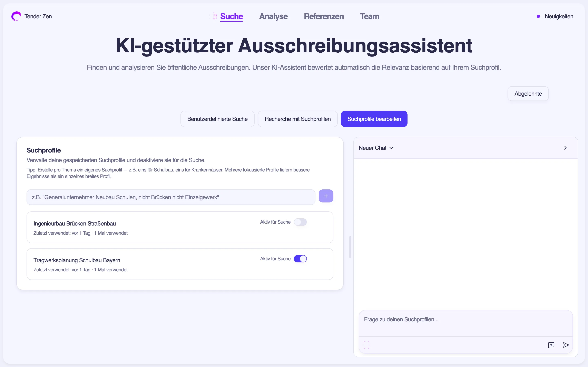This screenshot has height=367, width=588.
Task: Open a new chat via the speech-bubble plus icon
Action: pyautogui.click(x=551, y=345)
